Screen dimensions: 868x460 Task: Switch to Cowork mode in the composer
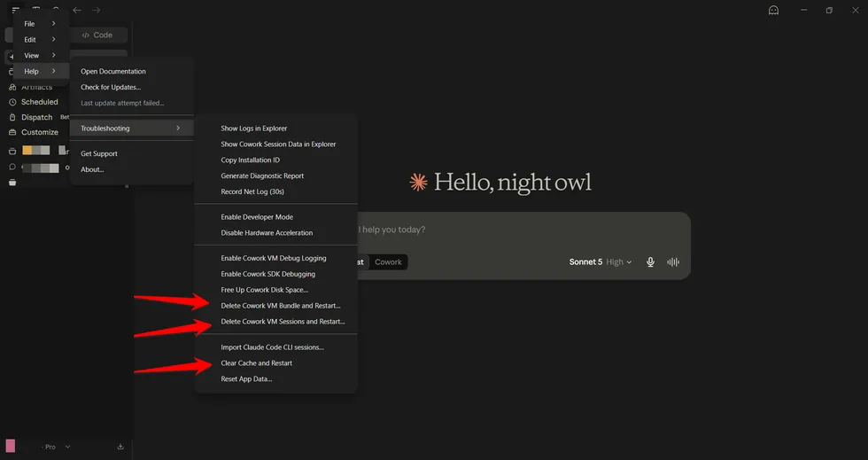pyautogui.click(x=388, y=262)
